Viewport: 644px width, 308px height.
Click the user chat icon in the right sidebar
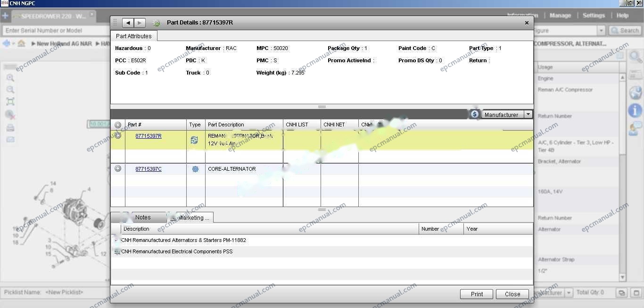coord(635,128)
